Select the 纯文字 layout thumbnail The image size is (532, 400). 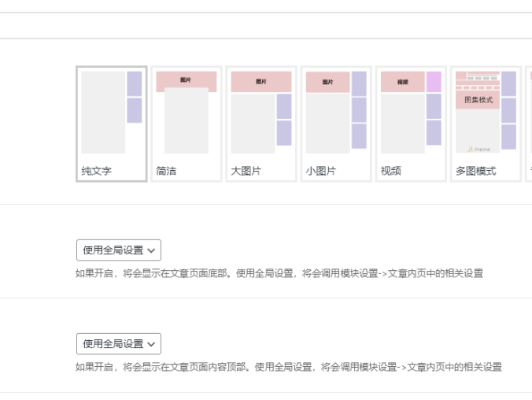coord(111,124)
